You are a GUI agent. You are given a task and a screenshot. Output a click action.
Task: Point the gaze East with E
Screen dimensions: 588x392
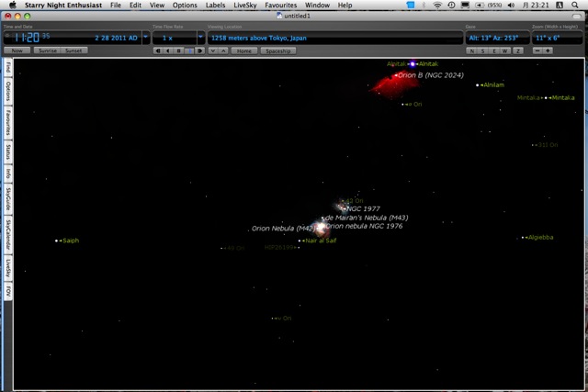pos(494,51)
